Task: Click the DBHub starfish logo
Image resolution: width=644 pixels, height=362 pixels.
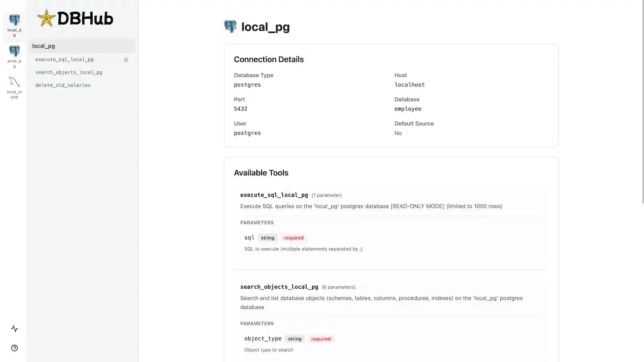Action: [x=46, y=19]
